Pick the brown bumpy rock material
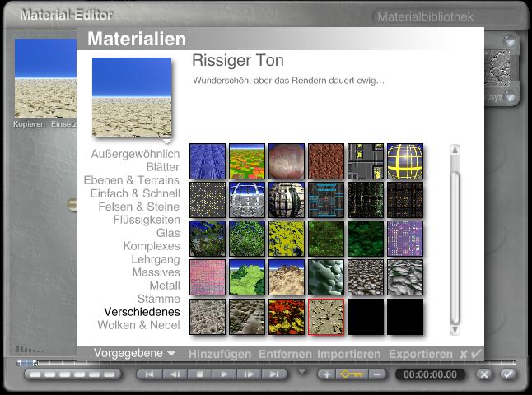Screen dimensions: 532x395 click(x=326, y=161)
